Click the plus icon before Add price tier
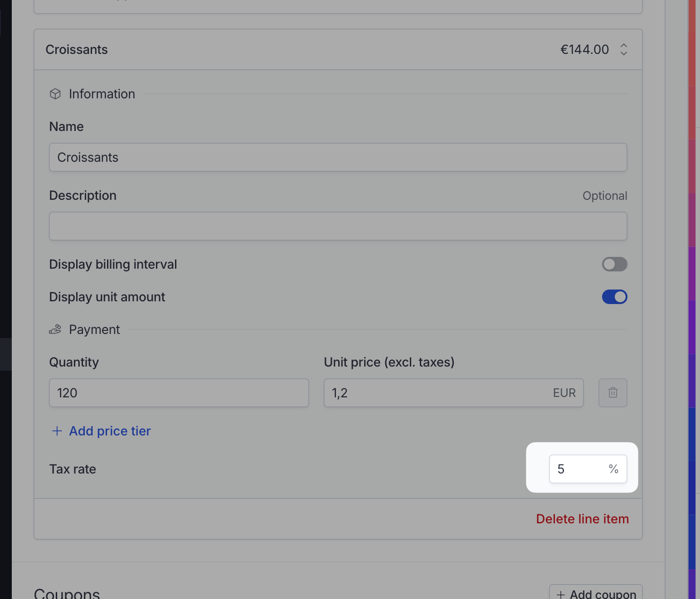This screenshot has width=700, height=599. click(57, 431)
